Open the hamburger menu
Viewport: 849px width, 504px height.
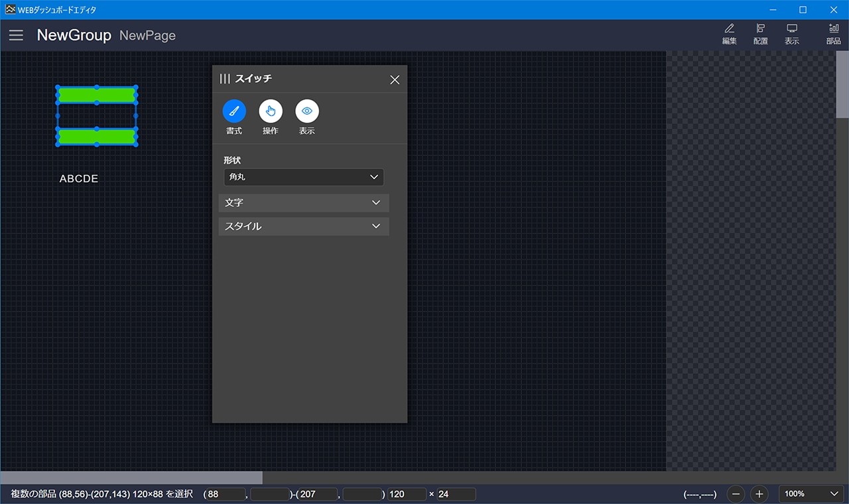[16, 35]
